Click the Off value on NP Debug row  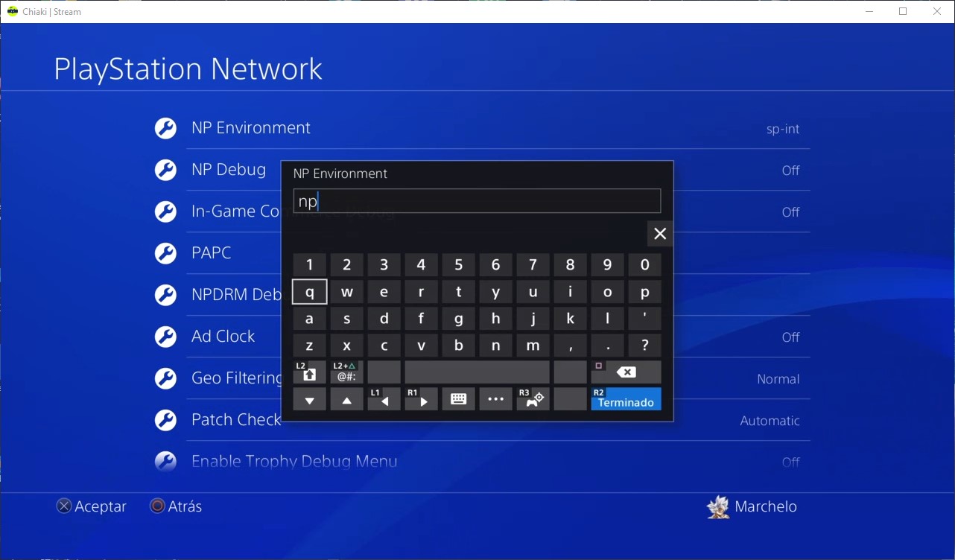791,171
